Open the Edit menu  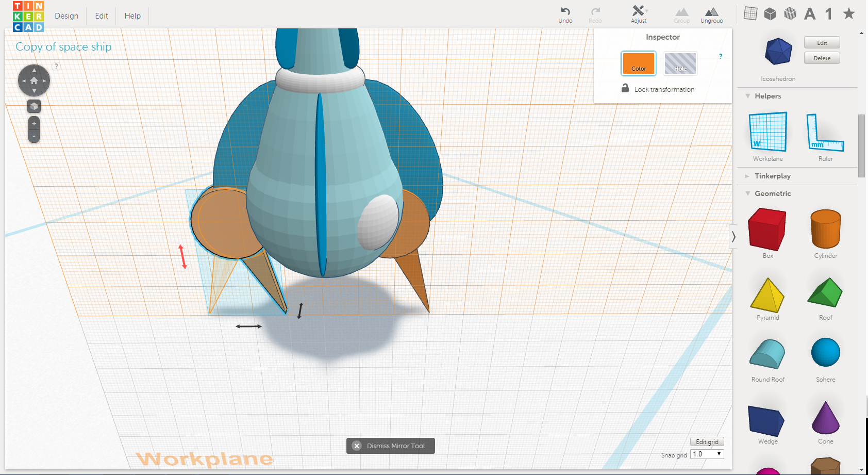pyautogui.click(x=102, y=16)
